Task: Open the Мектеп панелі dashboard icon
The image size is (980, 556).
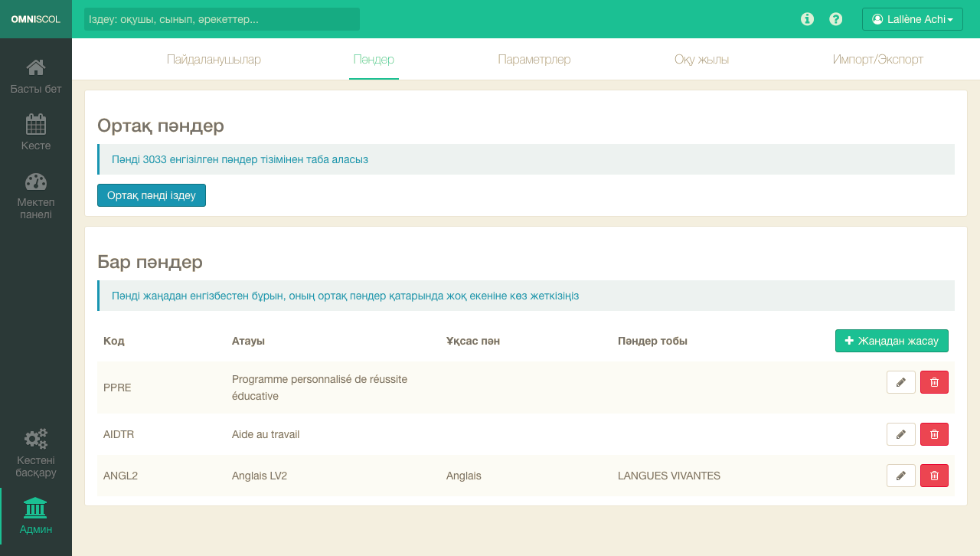Action: [x=36, y=182]
